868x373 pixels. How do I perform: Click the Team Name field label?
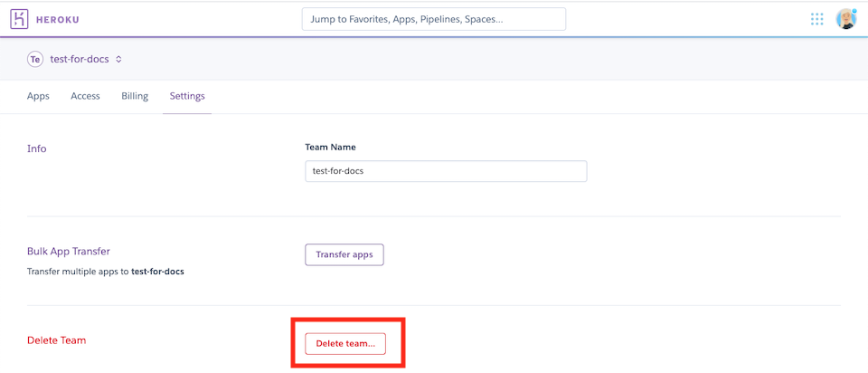(330, 148)
